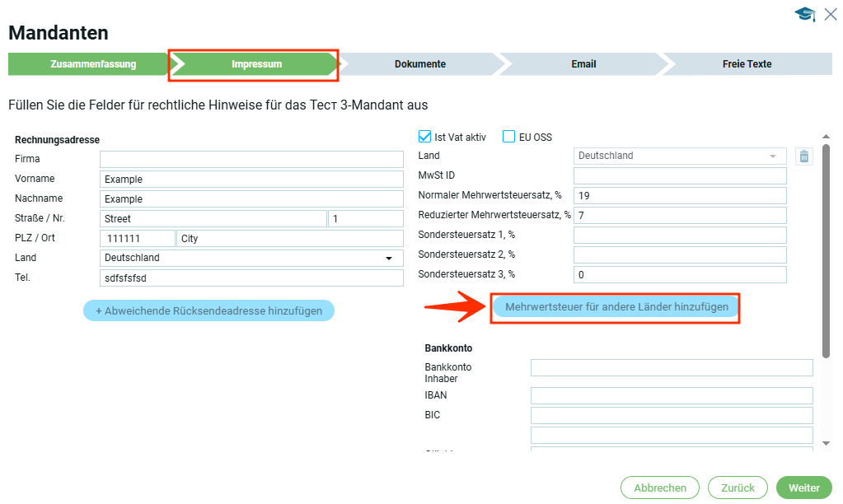
Task: Click the scrollbar up arrow
Action: pos(827,137)
